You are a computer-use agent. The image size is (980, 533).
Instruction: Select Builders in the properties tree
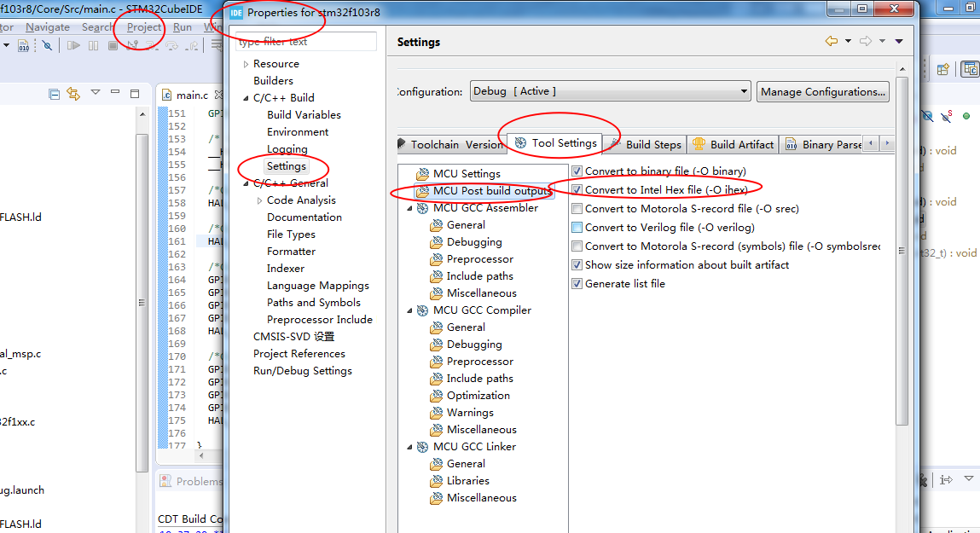(273, 81)
